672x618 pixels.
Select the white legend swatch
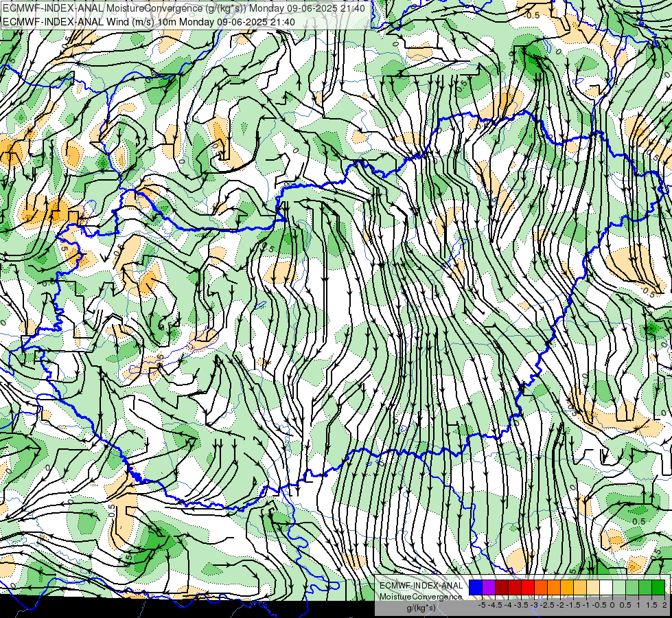tap(606, 587)
